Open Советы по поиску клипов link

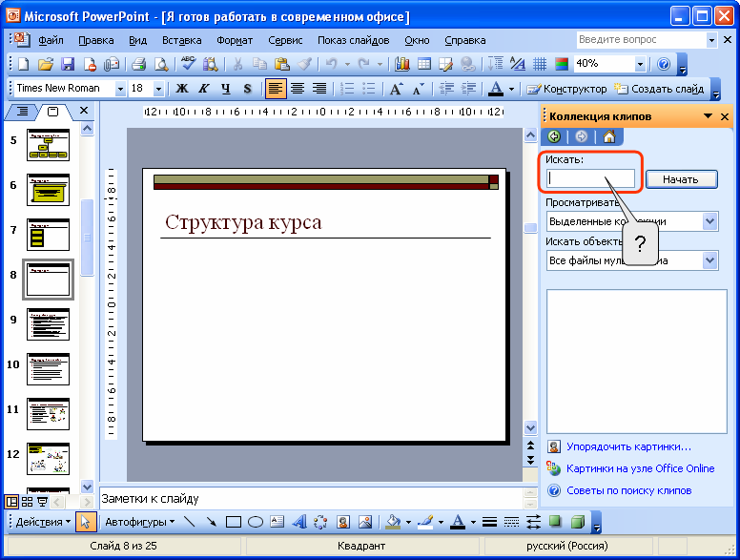(629, 490)
